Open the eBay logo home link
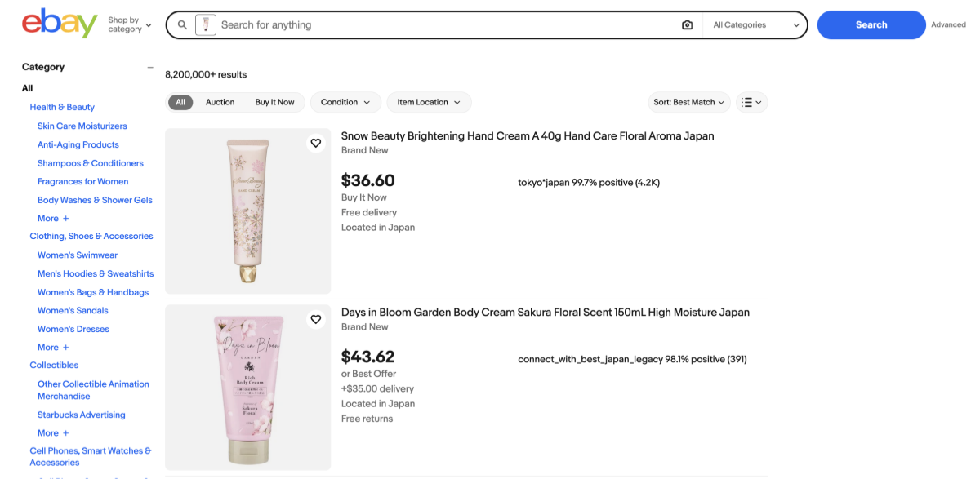Viewport: 980px width, 479px height. [x=60, y=24]
